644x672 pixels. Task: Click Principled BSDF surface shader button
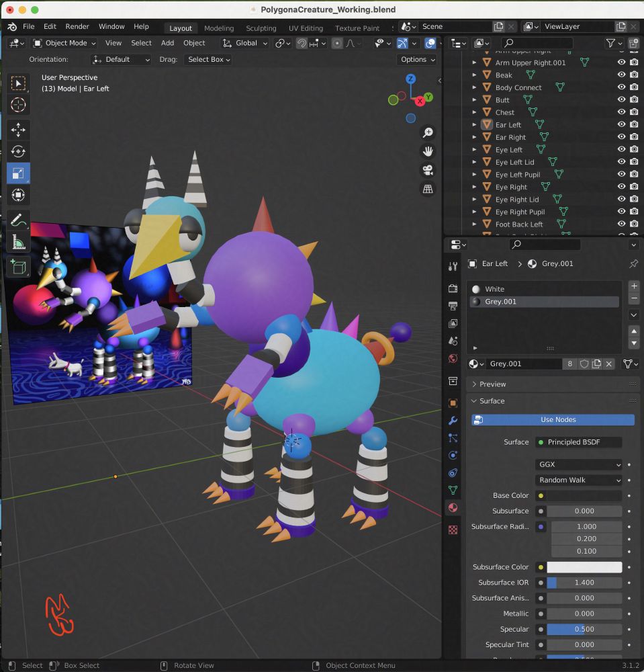[x=578, y=442]
